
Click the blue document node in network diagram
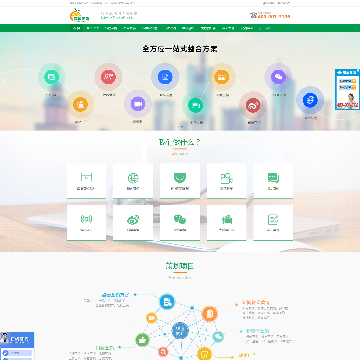point(167,302)
